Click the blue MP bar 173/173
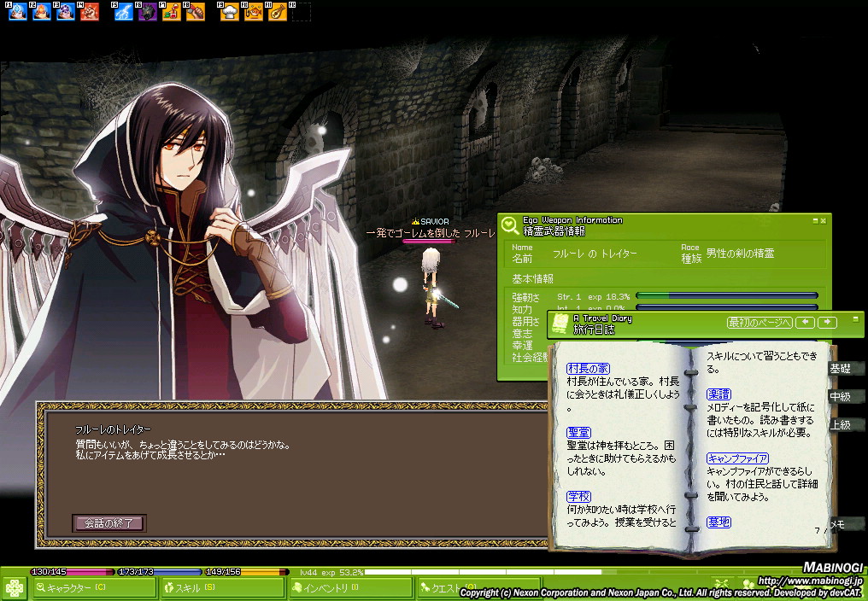868x601 pixels. point(159,572)
